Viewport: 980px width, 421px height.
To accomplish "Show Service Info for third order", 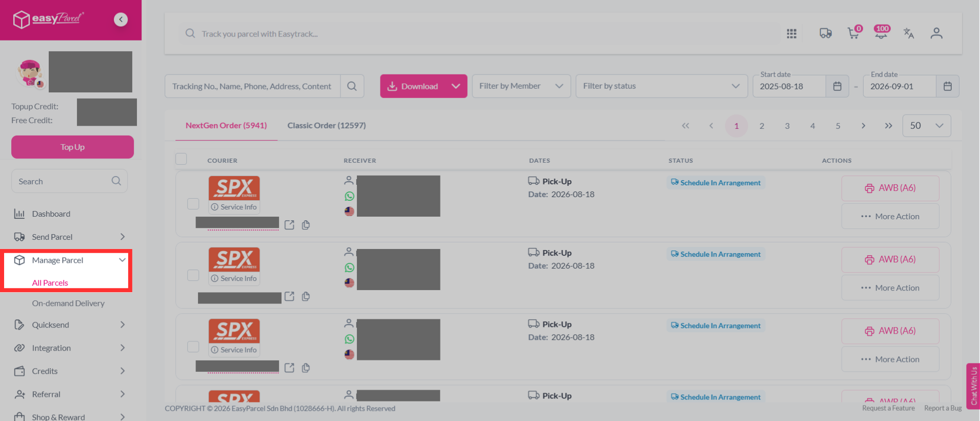I will pos(234,350).
